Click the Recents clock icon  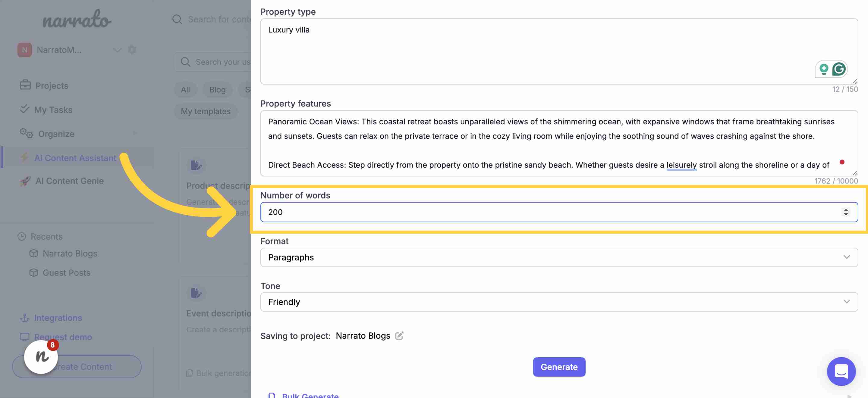(x=22, y=236)
